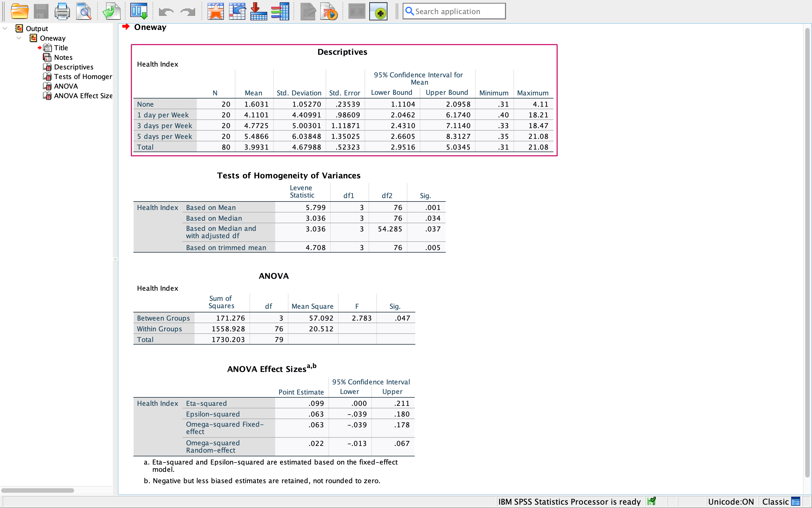Click the Levene statistic 5.799 cell
The image size is (812, 508).
pos(315,207)
